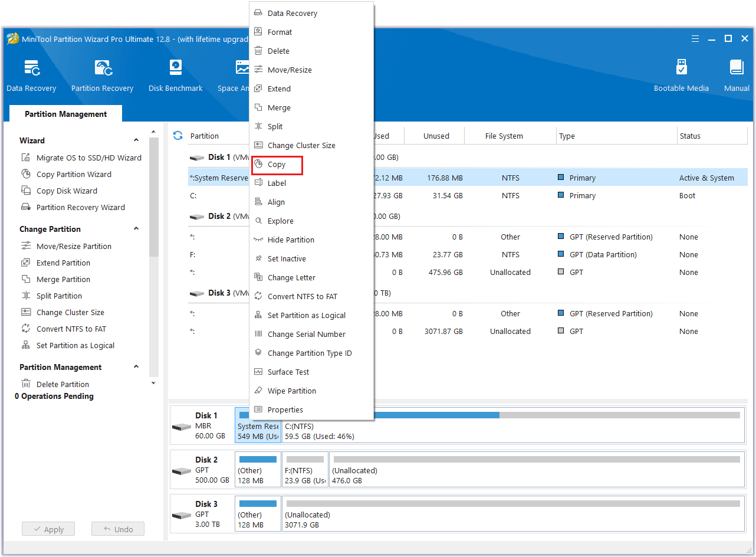756x557 pixels.
Task: Select the 3071.87 GB unallocated row
Action: 468,331
